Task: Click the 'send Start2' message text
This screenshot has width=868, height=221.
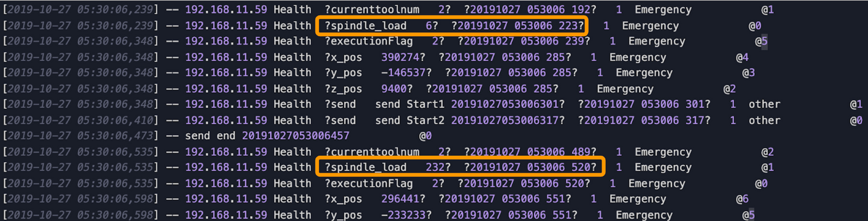Action: (410, 120)
